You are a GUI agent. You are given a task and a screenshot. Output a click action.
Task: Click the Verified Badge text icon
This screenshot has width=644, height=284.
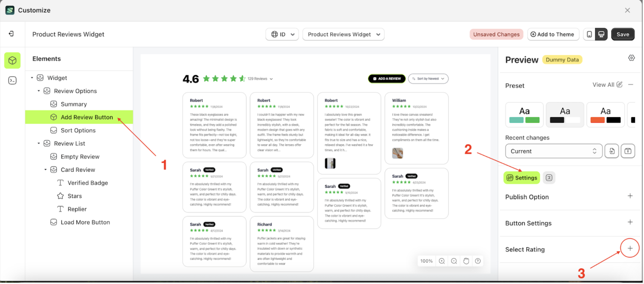point(60,183)
